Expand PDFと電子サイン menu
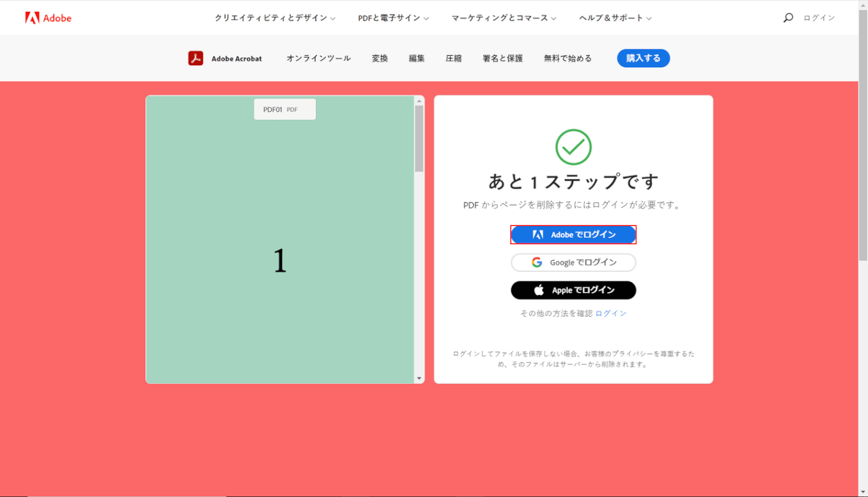868x497 pixels. tap(393, 18)
